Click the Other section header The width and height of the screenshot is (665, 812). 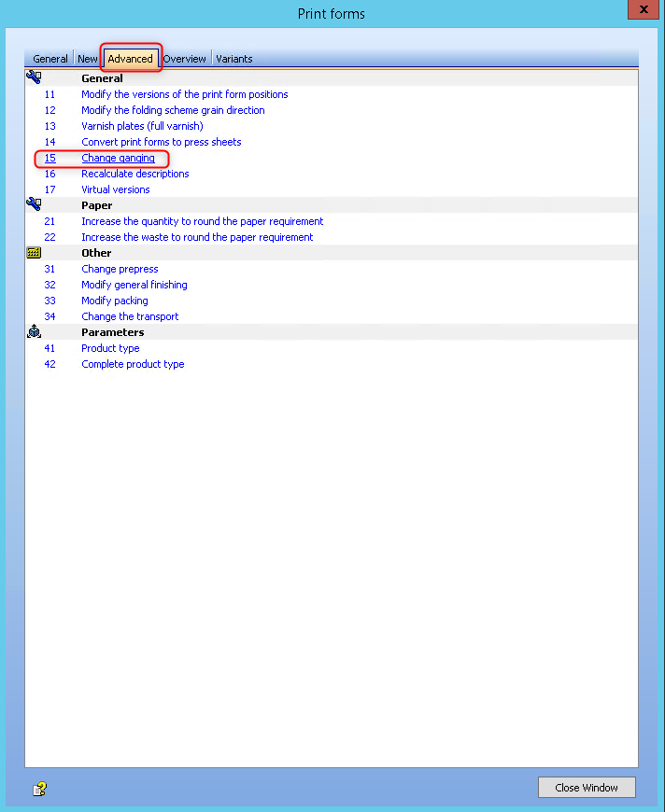point(96,253)
